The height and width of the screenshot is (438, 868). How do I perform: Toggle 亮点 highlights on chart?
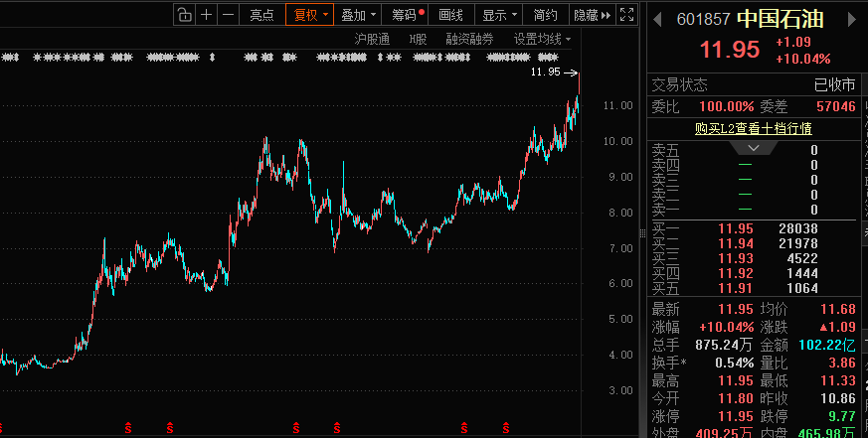262,14
